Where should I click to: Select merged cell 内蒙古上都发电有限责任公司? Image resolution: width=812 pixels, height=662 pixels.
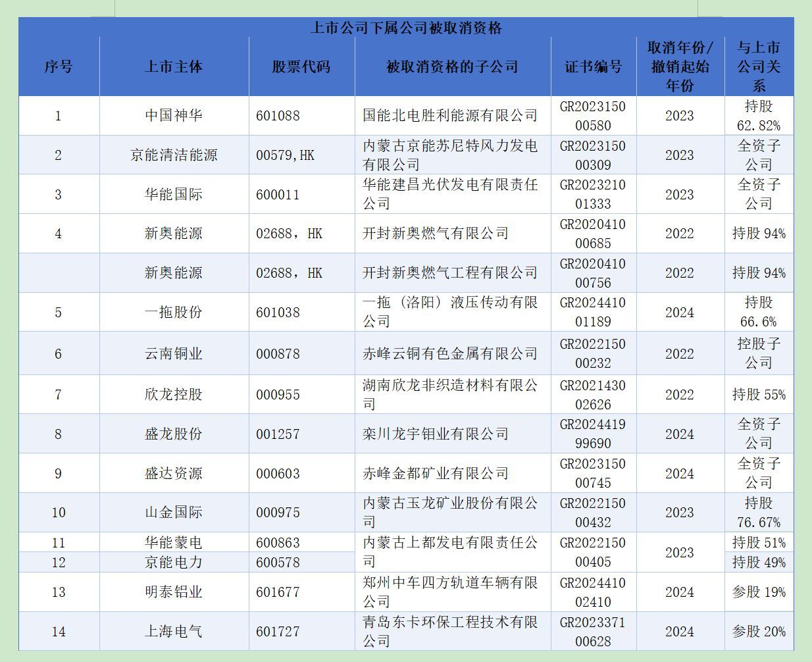[453, 552]
